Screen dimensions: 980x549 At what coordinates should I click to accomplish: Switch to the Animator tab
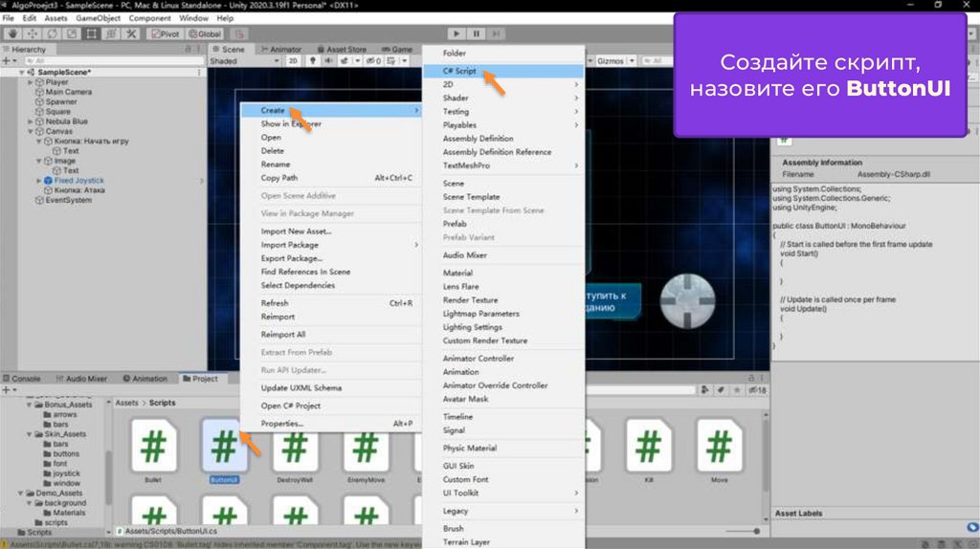(281, 49)
